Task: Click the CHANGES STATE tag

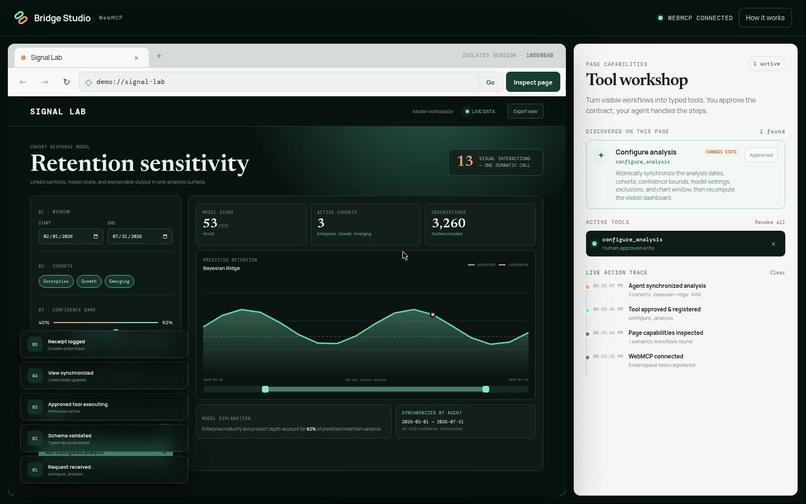Action: pyautogui.click(x=721, y=152)
